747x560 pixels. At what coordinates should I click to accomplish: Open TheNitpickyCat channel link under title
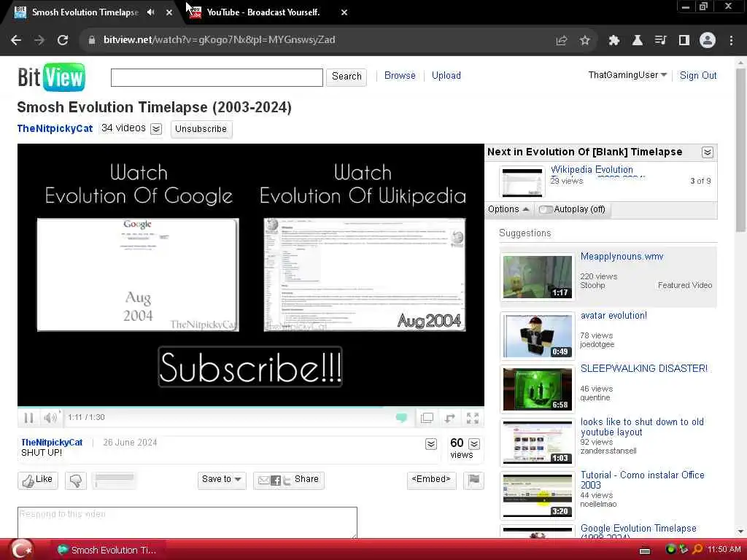55,128
